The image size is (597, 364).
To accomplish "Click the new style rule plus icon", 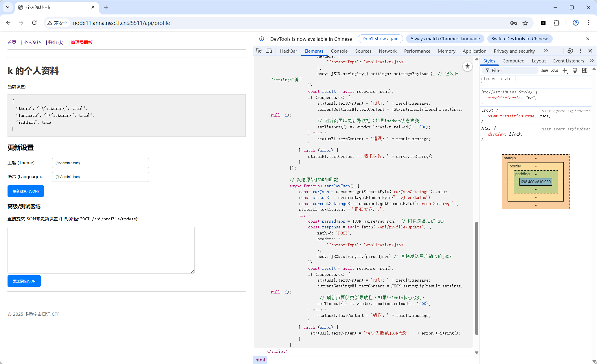I will point(565,71).
